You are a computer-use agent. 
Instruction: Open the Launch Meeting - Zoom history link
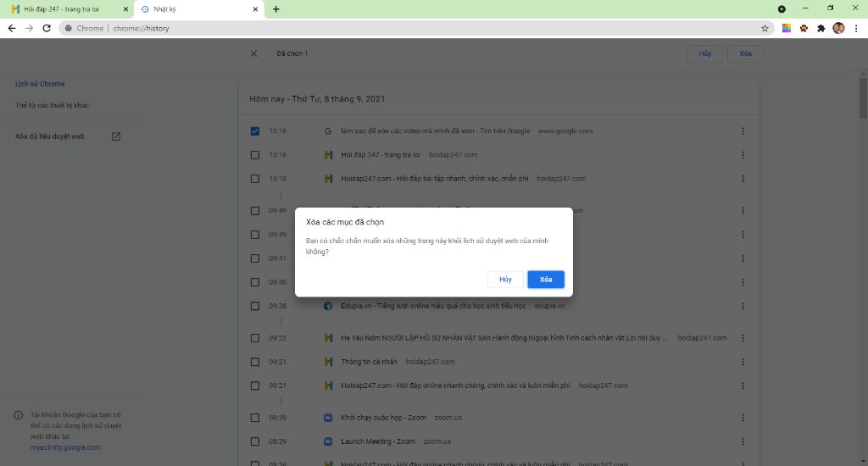point(378,441)
